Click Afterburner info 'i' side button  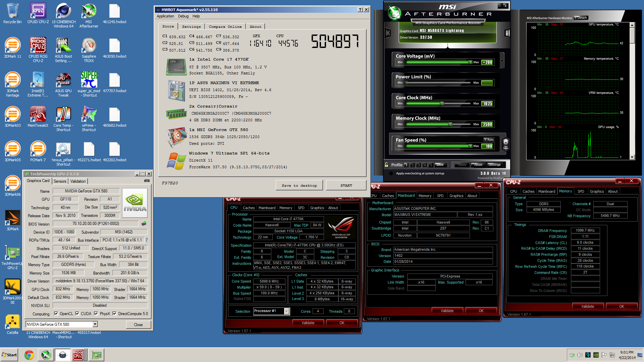coord(507,33)
